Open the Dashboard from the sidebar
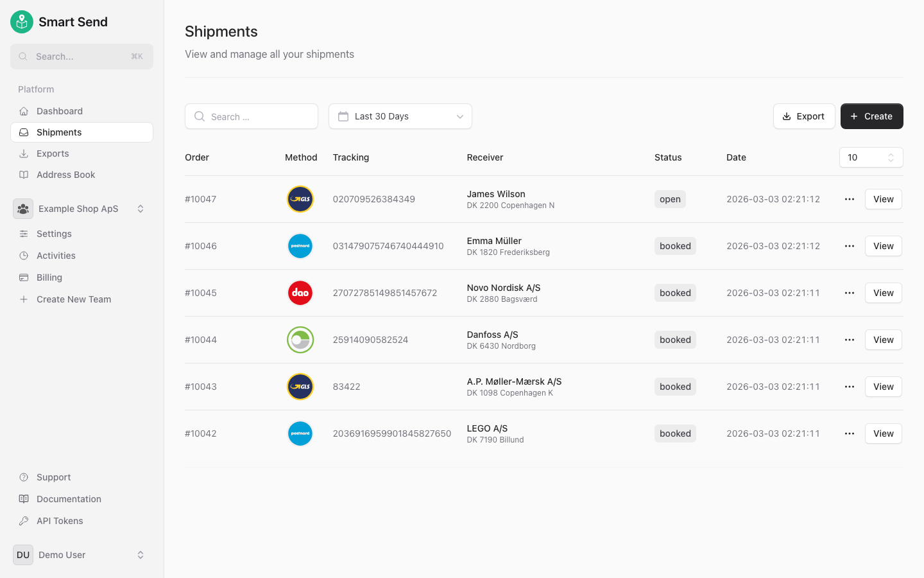 pyautogui.click(x=59, y=110)
